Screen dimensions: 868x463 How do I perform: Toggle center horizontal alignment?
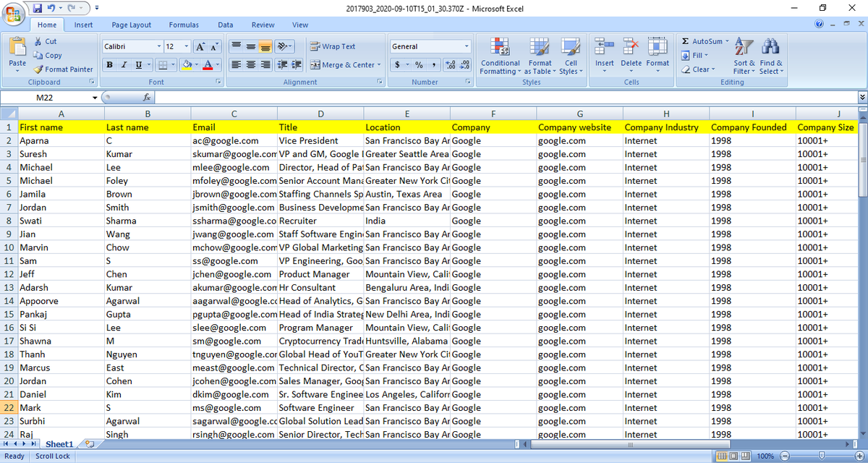pos(250,65)
